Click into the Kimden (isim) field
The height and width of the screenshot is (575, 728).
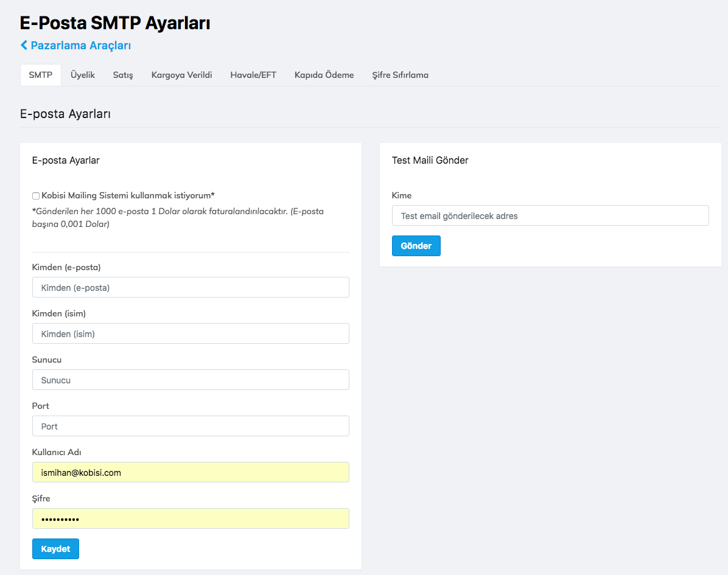pos(191,333)
